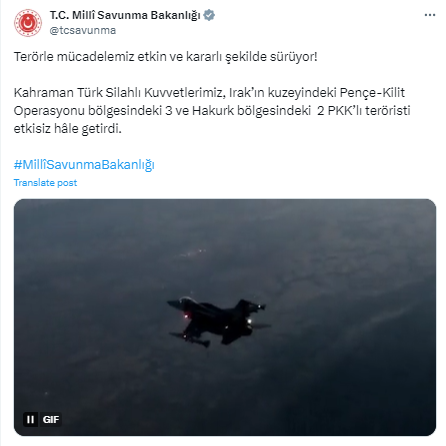This screenshot has height=446, width=446.
Task: Pause the playing GIF
Action: (30, 419)
